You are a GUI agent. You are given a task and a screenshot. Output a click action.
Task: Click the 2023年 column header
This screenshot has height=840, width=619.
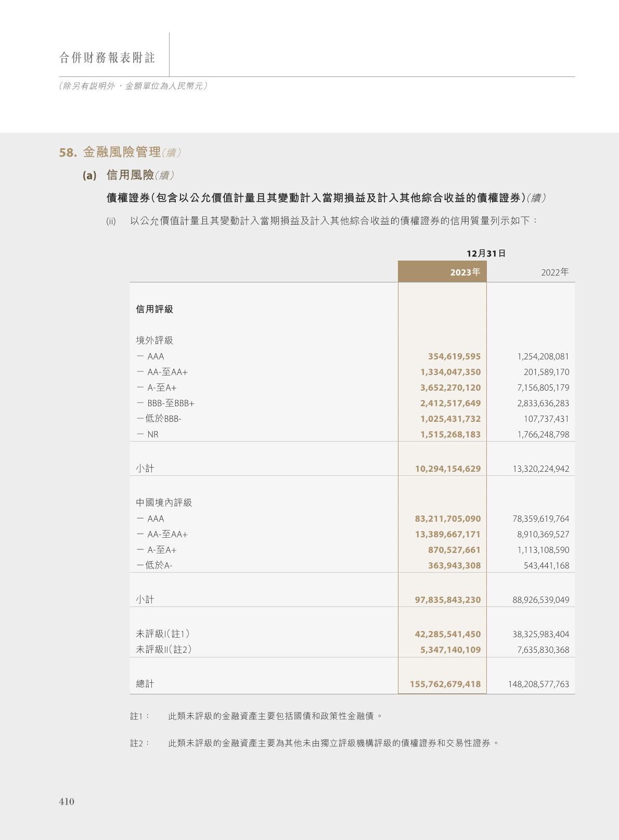(465, 272)
